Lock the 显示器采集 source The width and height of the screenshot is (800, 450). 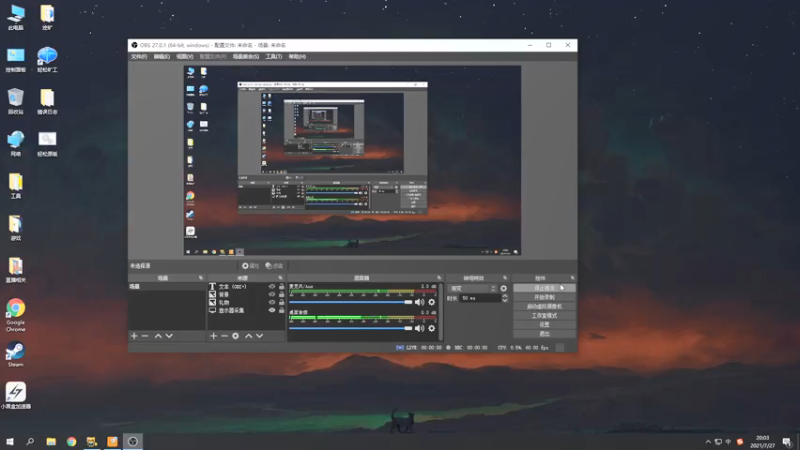[x=282, y=310]
